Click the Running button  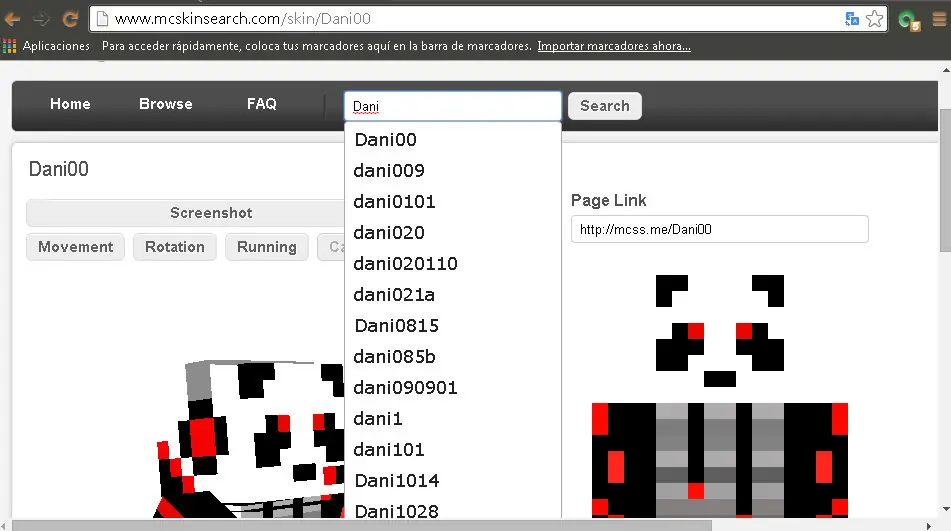(267, 247)
